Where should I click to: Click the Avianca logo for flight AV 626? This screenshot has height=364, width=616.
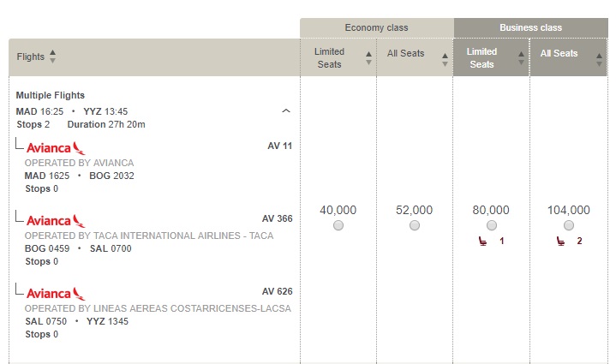56,294
